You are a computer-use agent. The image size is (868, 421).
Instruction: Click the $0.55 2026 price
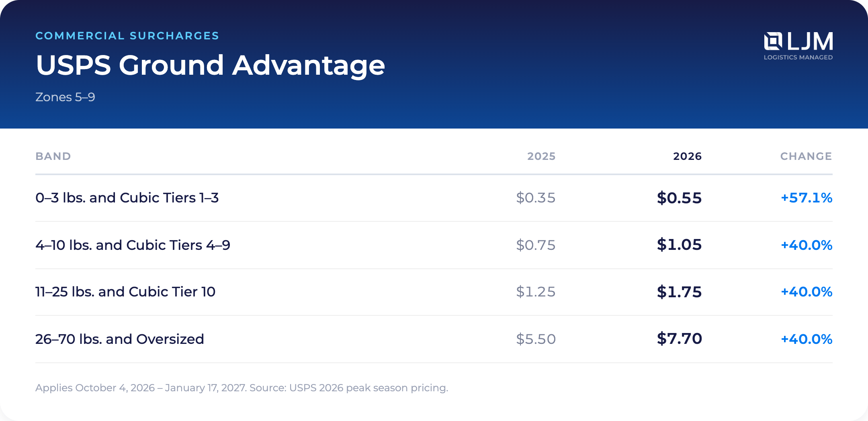click(679, 198)
